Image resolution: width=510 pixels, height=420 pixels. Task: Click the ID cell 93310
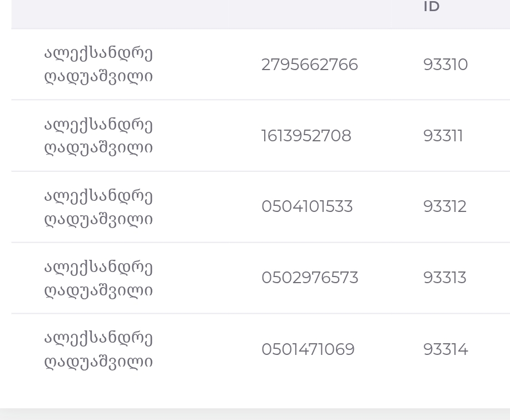(x=445, y=65)
